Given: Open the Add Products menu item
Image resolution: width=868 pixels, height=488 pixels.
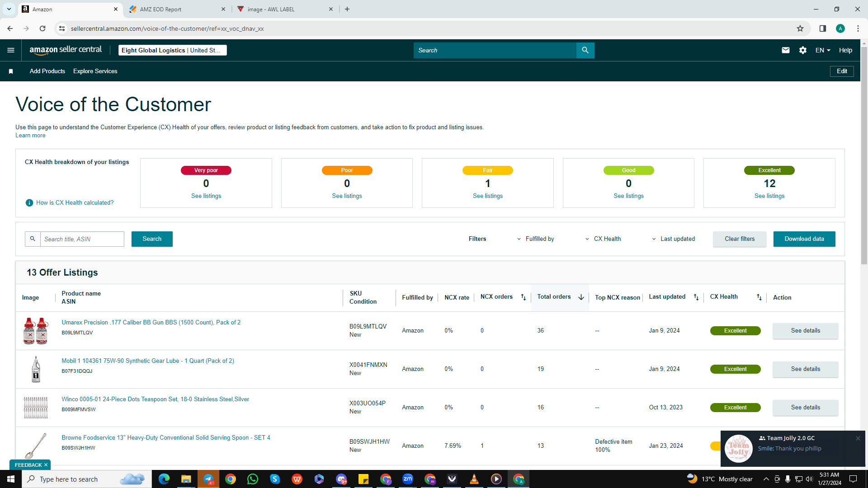Looking at the screenshot, I should coord(47,71).
